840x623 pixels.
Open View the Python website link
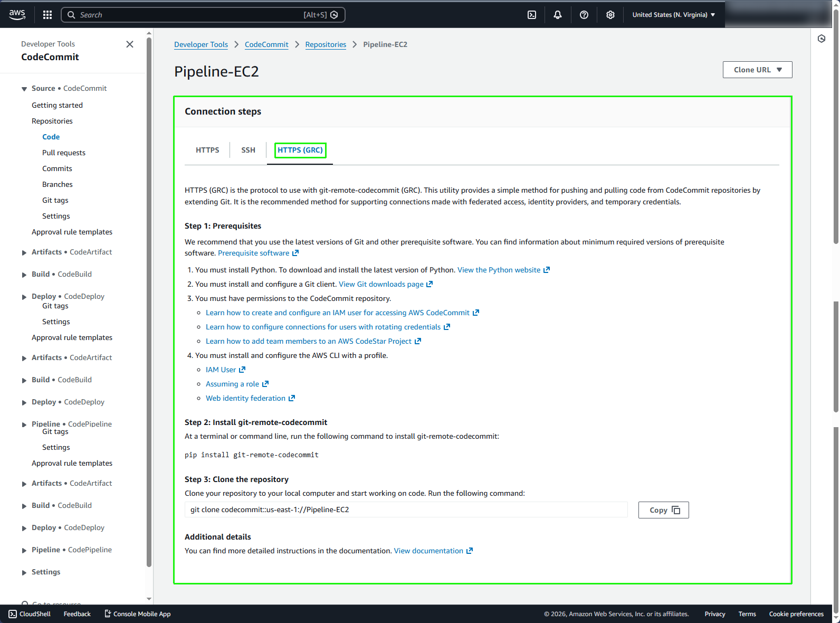click(x=503, y=270)
